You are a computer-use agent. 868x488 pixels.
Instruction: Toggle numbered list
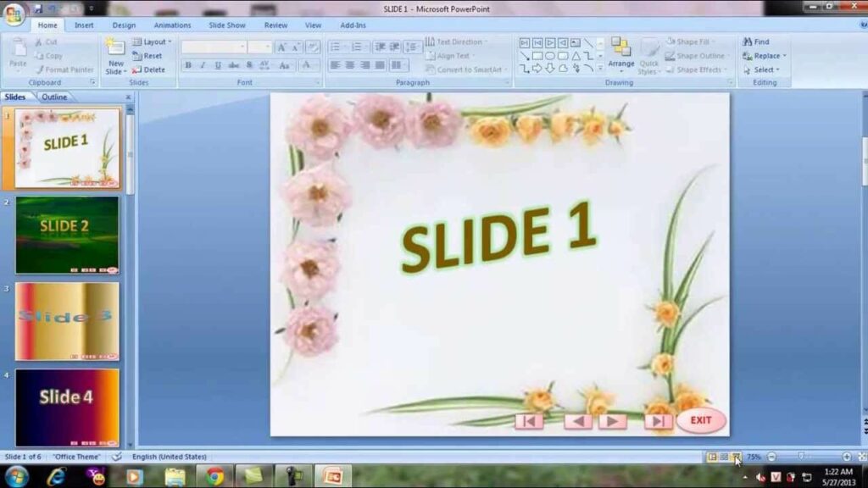[x=358, y=47]
